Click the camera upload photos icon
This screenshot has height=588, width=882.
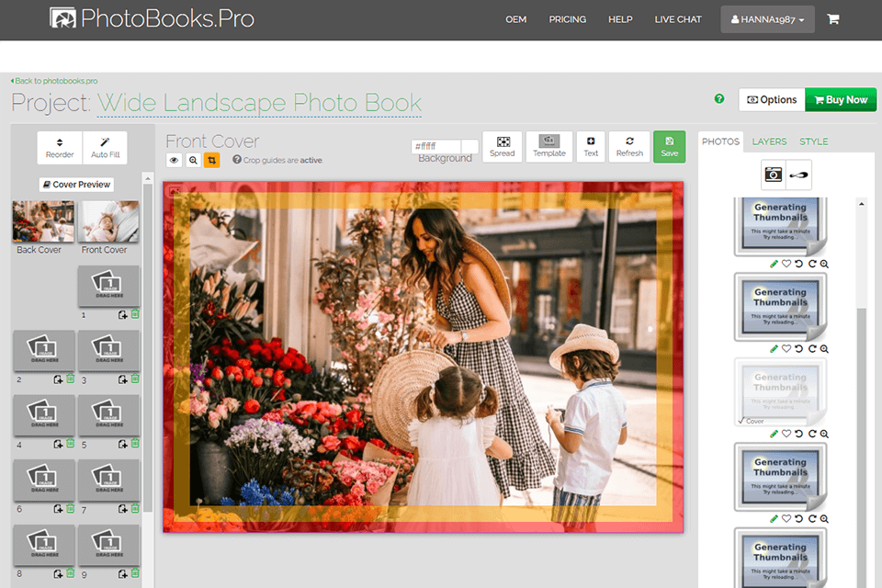[774, 175]
